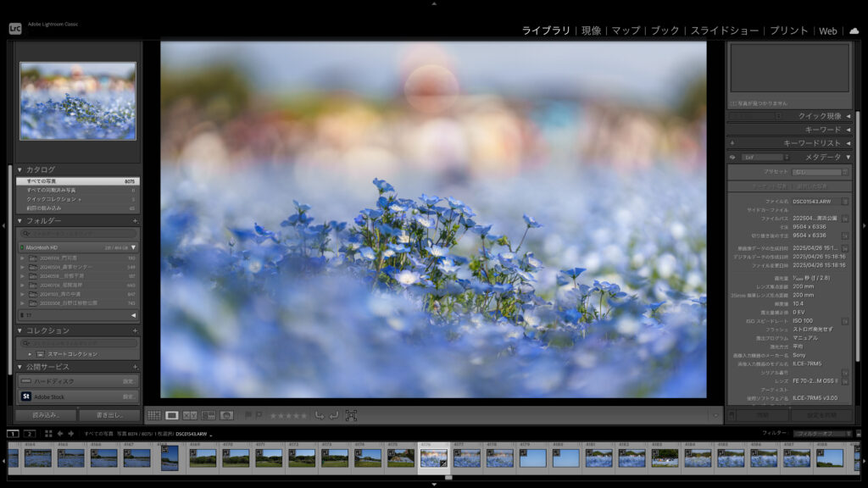
Task: Flag the photo as rejected
Action: (259, 415)
